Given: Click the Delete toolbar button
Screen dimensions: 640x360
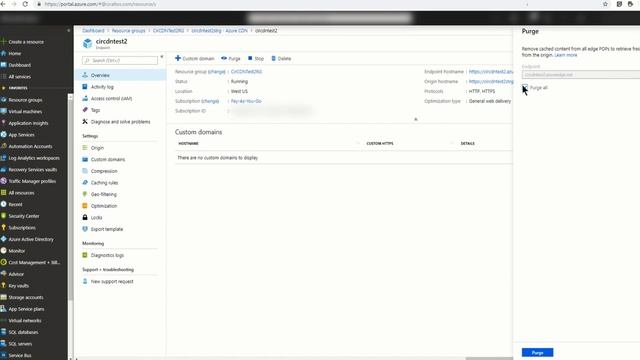Looking at the screenshot, I should [x=281, y=58].
